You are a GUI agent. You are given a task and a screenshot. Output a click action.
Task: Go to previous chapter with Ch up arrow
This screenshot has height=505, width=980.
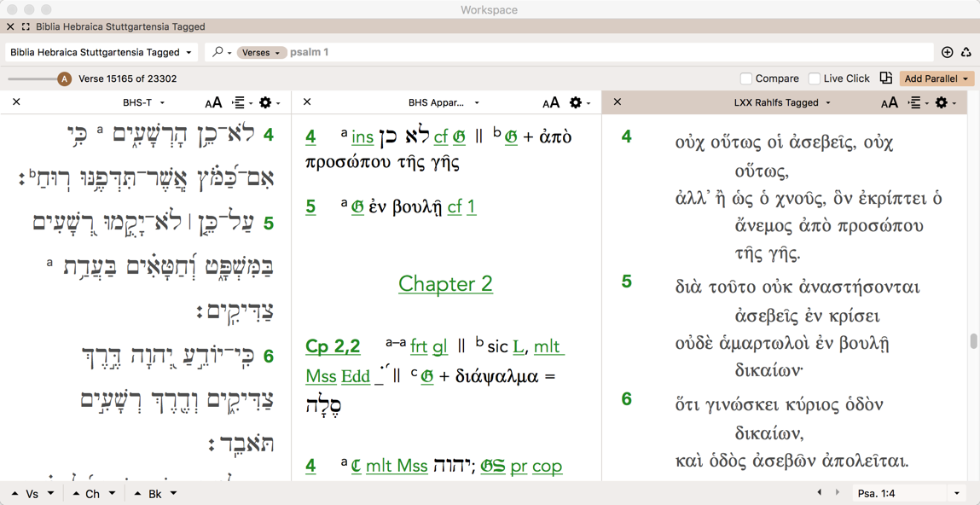(74, 494)
